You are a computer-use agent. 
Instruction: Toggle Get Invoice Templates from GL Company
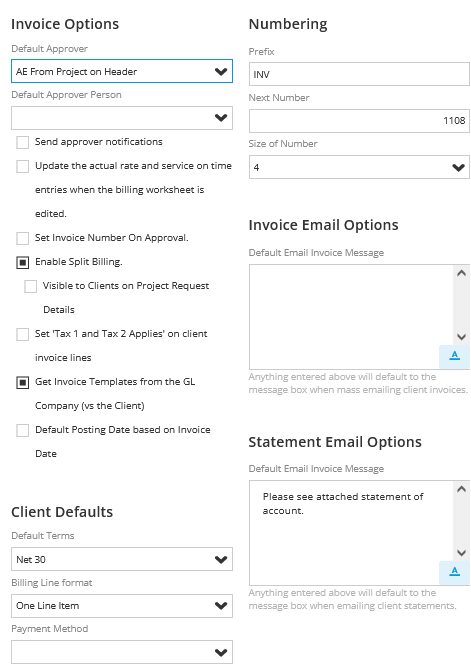[23, 382]
